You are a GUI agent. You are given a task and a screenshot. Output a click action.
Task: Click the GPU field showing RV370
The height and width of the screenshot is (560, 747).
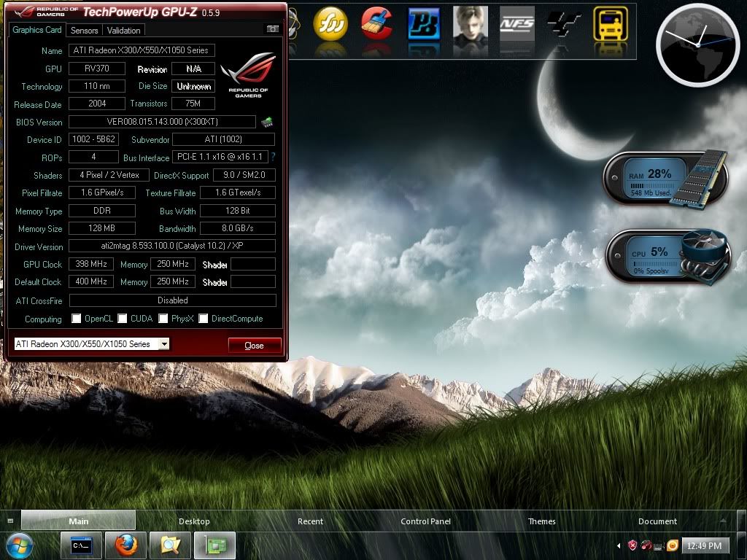97,68
